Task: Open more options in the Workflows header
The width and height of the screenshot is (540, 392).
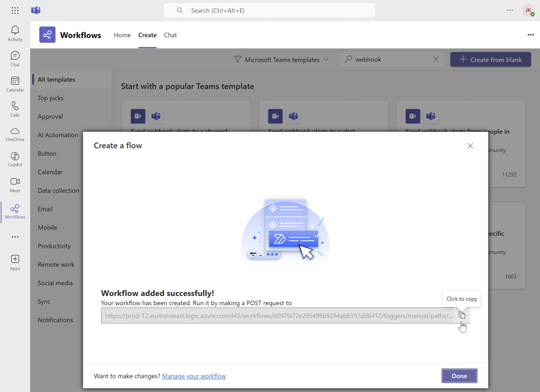Action: pyautogui.click(x=530, y=34)
